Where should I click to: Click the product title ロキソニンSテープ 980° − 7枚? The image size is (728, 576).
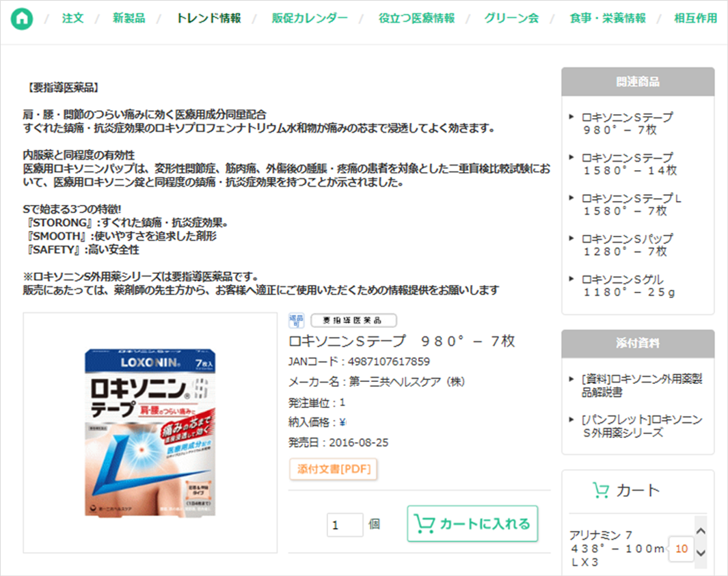click(x=402, y=341)
